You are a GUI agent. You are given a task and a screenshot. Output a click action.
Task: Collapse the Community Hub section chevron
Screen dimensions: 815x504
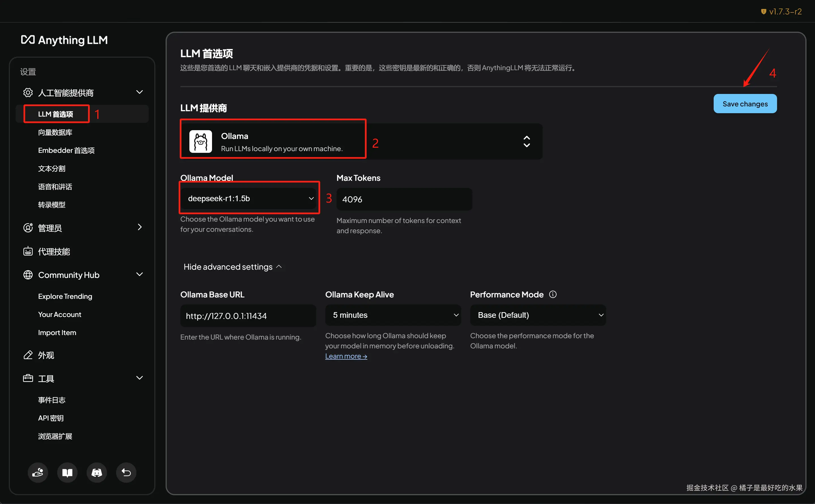140,274
